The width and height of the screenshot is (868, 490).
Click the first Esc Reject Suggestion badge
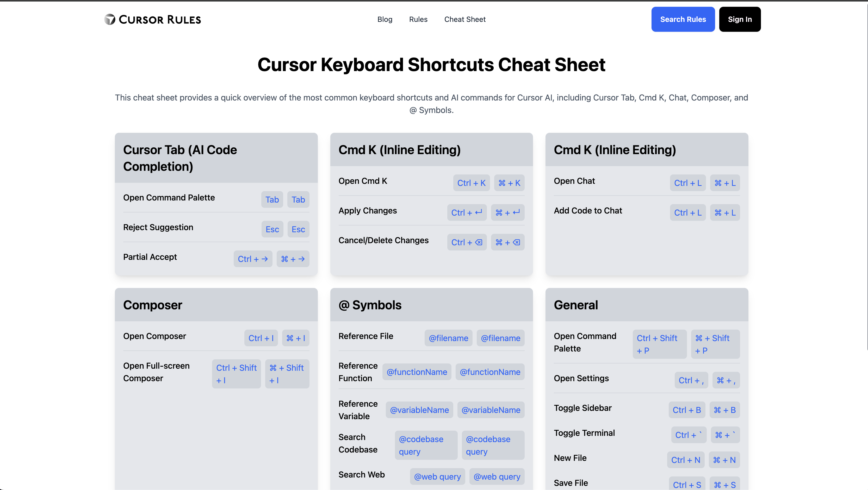click(x=272, y=229)
